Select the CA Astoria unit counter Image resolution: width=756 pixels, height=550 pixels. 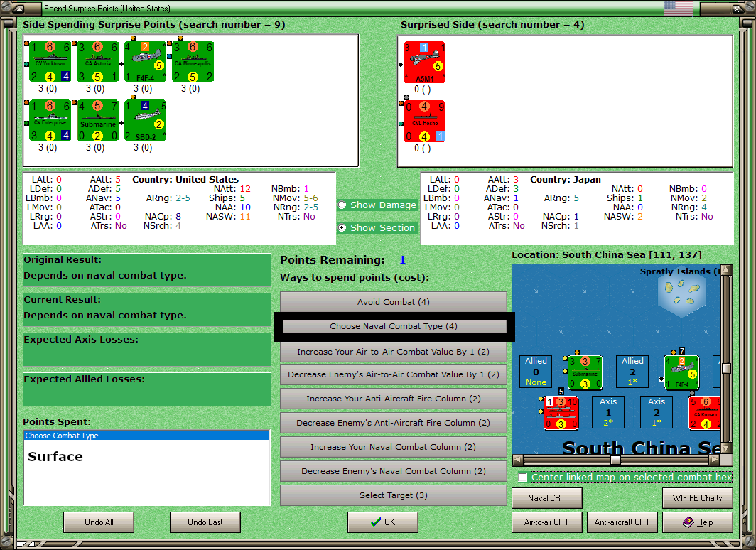pyautogui.click(x=98, y=62)
